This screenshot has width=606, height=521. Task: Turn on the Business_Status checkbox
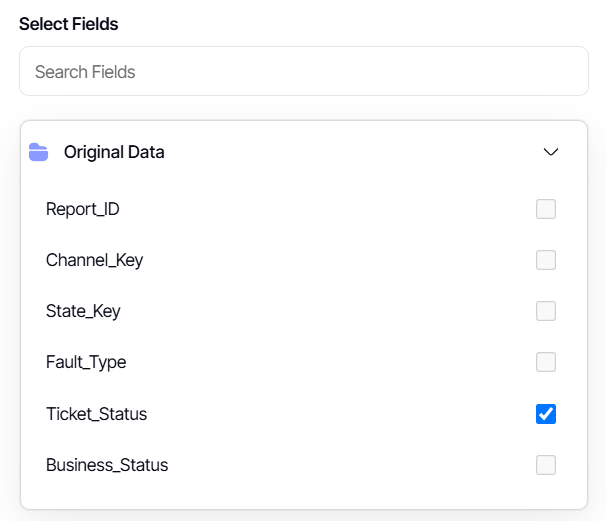546,465
